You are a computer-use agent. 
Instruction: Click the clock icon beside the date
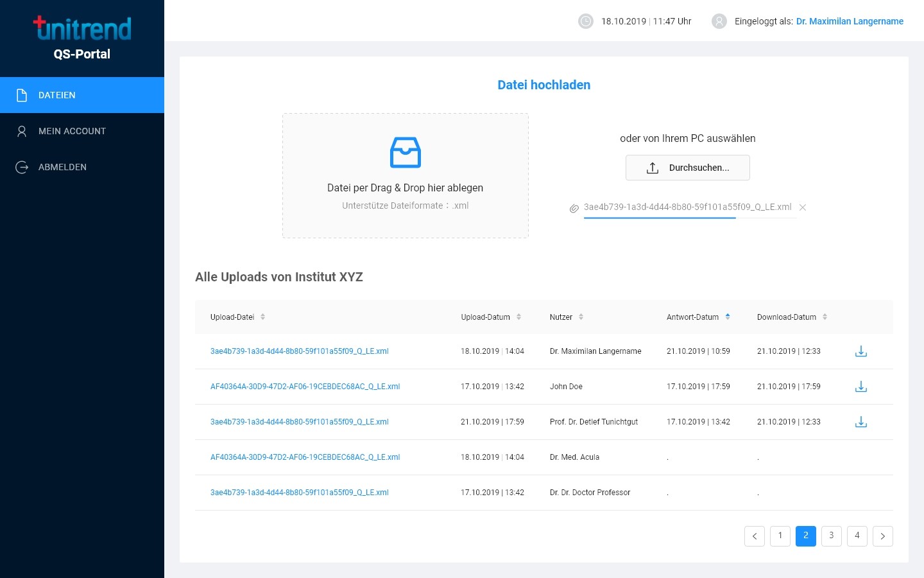(x=586, y=21)
